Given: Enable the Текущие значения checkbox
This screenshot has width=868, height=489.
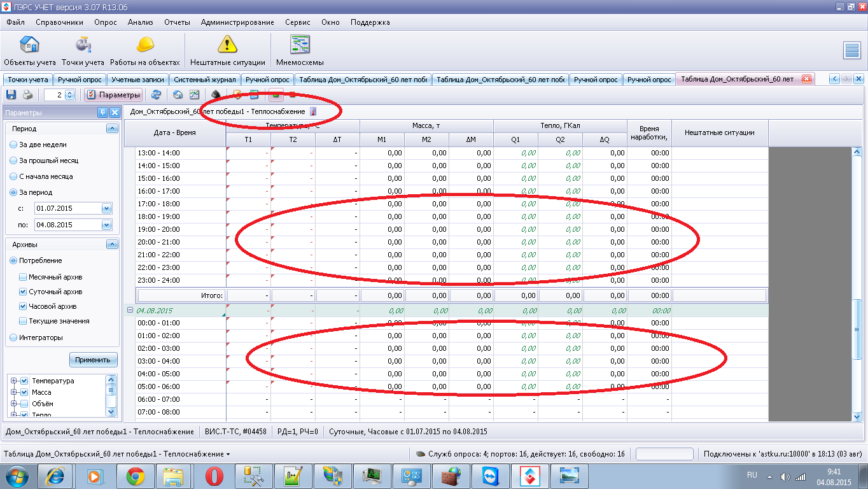Looking at the screenshot, I should pyautogui.click(x=23, y=321).
